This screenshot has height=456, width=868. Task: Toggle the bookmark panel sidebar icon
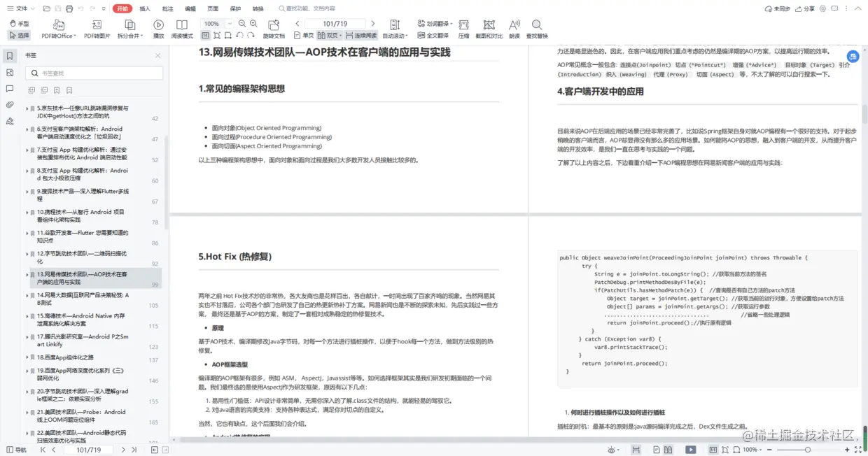tap(10, 56)
